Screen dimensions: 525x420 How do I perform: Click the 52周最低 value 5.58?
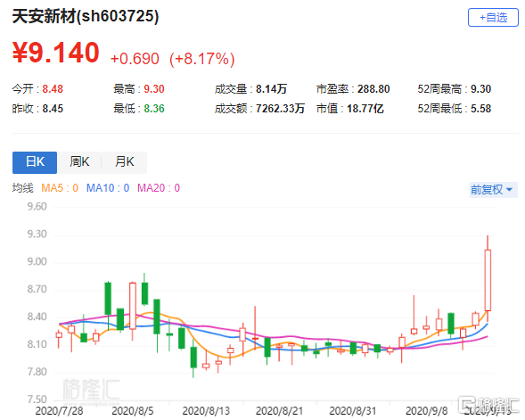(480, 109)
